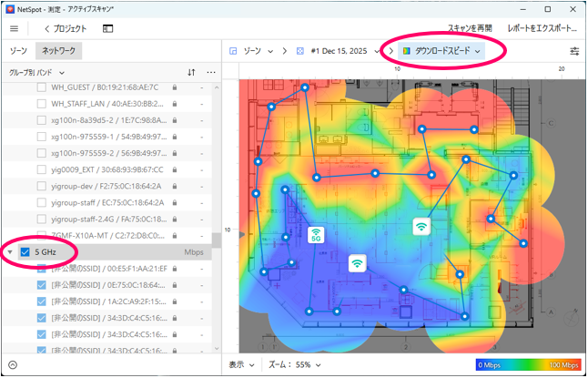Open the ズーム 55% zoom menu

[x=295, y=364]
